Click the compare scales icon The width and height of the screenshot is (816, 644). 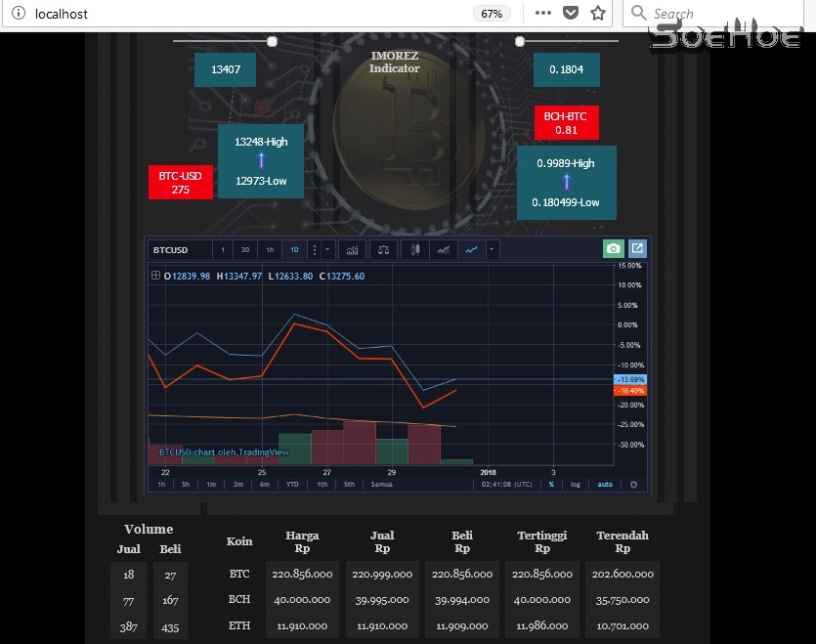pos(383,250)
